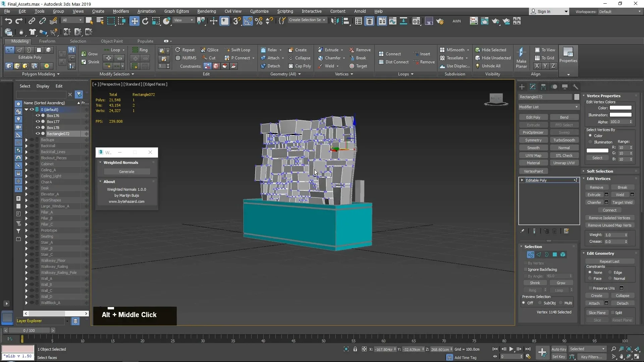Screen dimensions: 644x362
Task: Click the Redo arrow icon
Action: pyautogui.click(x=19, y=21)
